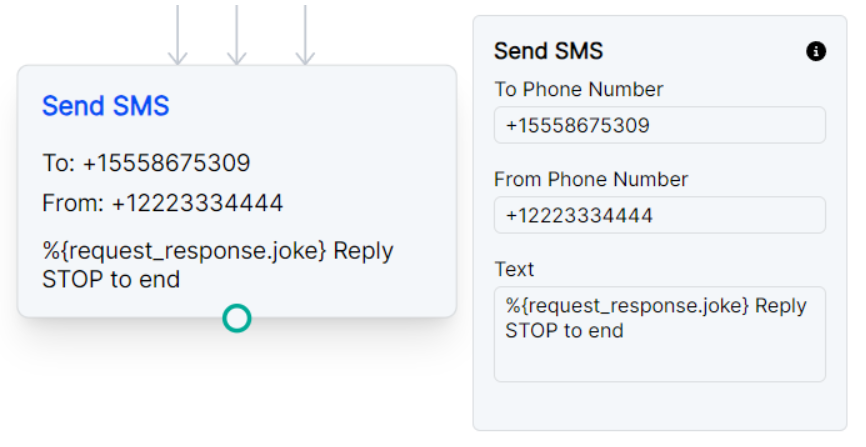
Task: Open the blue Send SMS node title
Action: (105, 106)
